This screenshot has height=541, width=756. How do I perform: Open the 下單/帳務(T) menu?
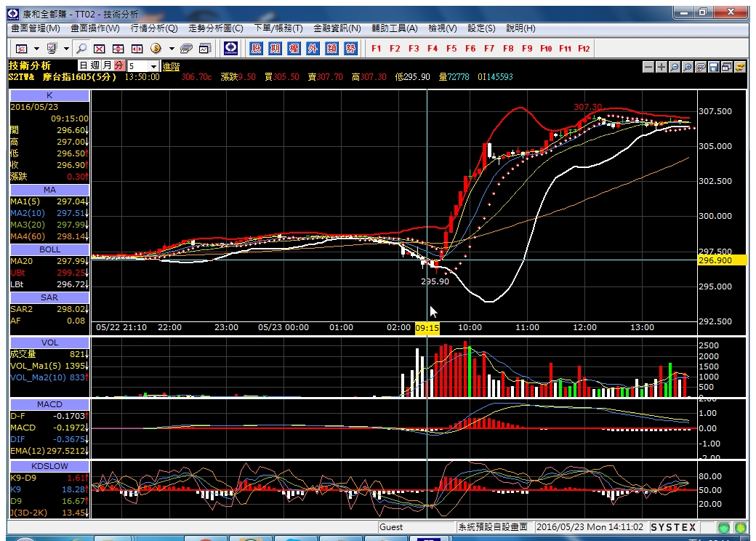click(x=278, y=28)
